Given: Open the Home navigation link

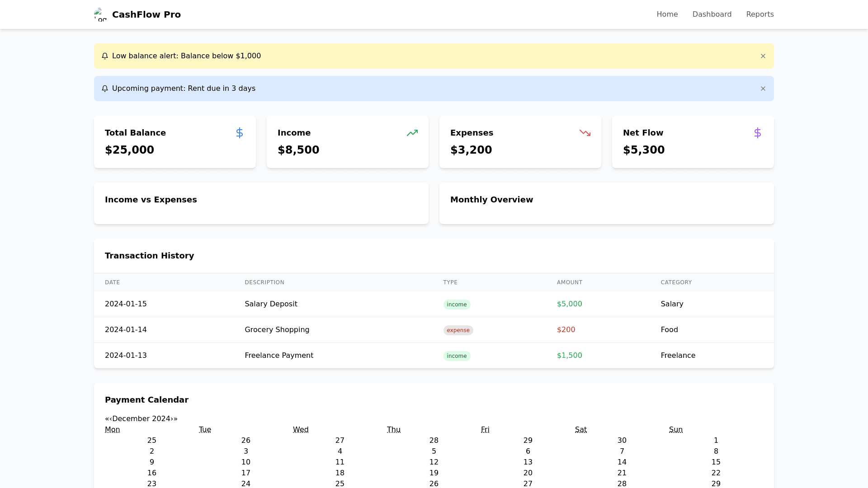Looking at the screenshot, I should point(667,14).
